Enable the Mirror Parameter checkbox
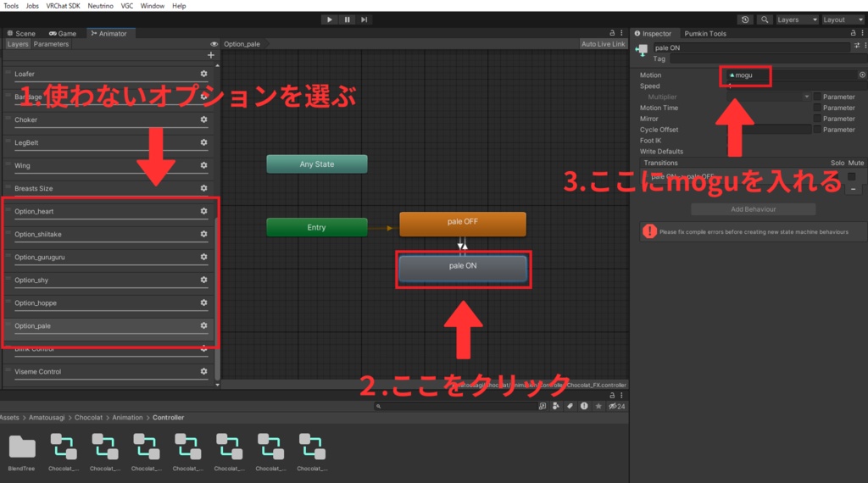Image resolution: width=868 pixels, height=483 pixels. [817, 119]
